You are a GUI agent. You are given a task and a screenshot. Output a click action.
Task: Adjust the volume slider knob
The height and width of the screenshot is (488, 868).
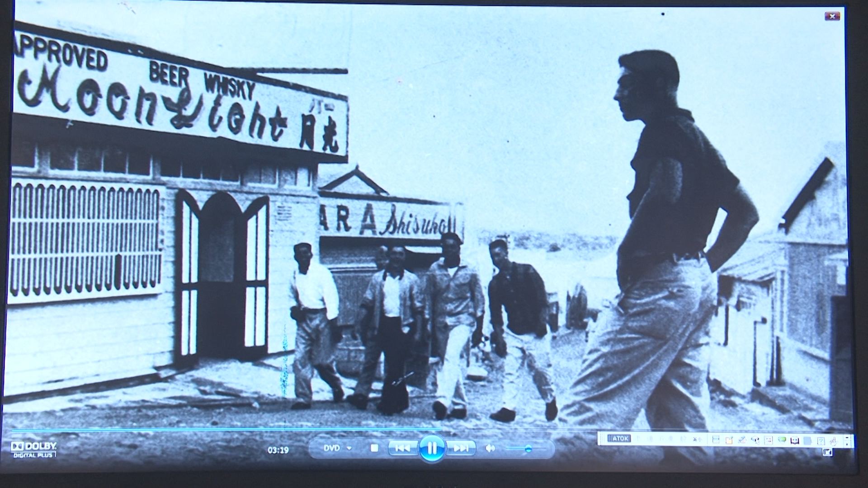pyautogui.click(x=528, y=448)
